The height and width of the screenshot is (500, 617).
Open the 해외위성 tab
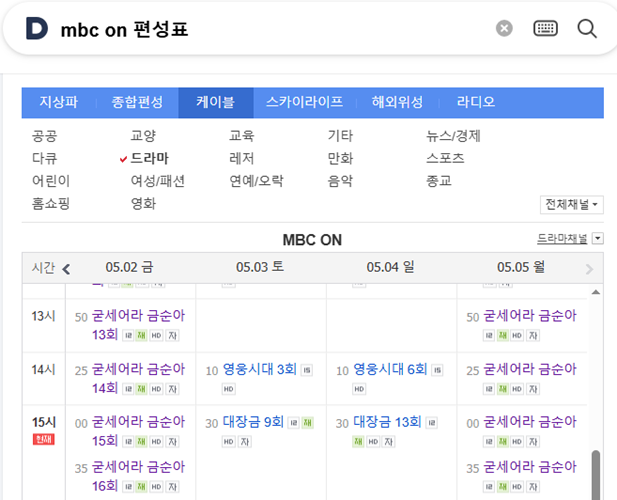coord(397,102)
